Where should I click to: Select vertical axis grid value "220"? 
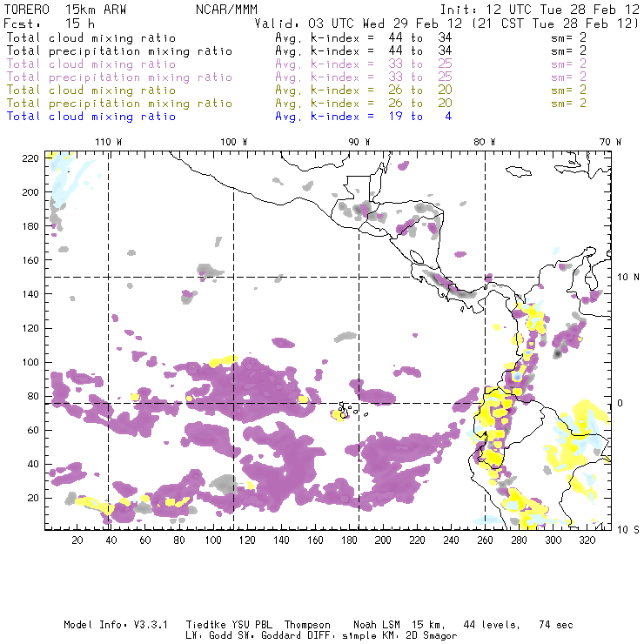(30, 158)
